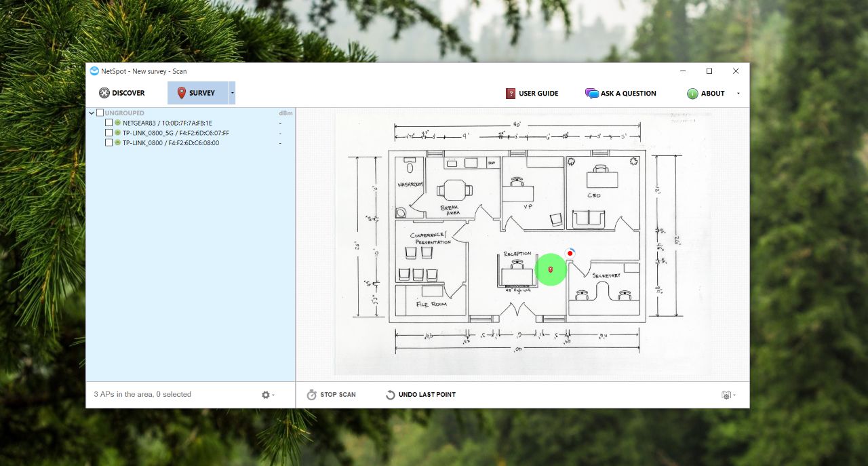The height and width of the screenshot is (466, 868).
Task: Collapse the Ungrouped tree group
Action: coord(92,113)
